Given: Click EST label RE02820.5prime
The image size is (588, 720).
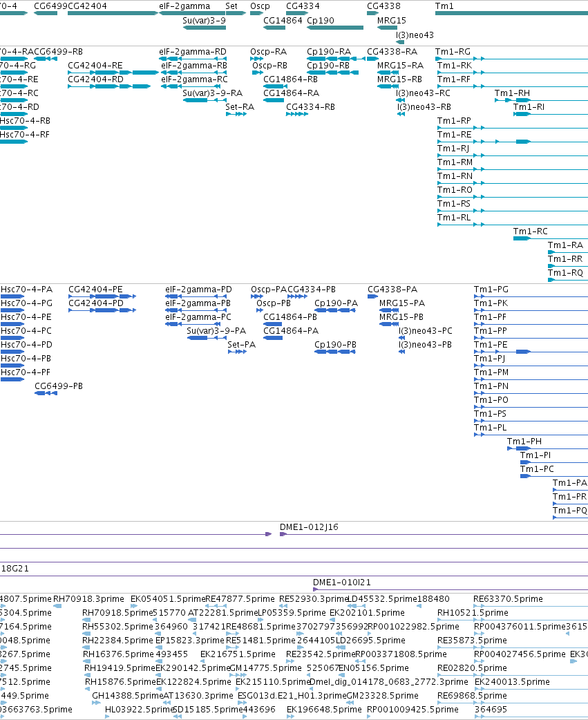Looking at the screenshot, I should tap(473, 668).
